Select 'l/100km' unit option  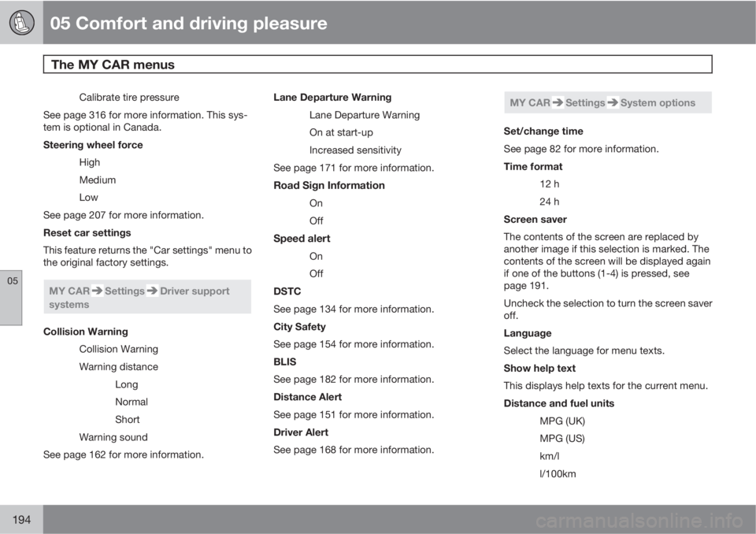(558, 473)
